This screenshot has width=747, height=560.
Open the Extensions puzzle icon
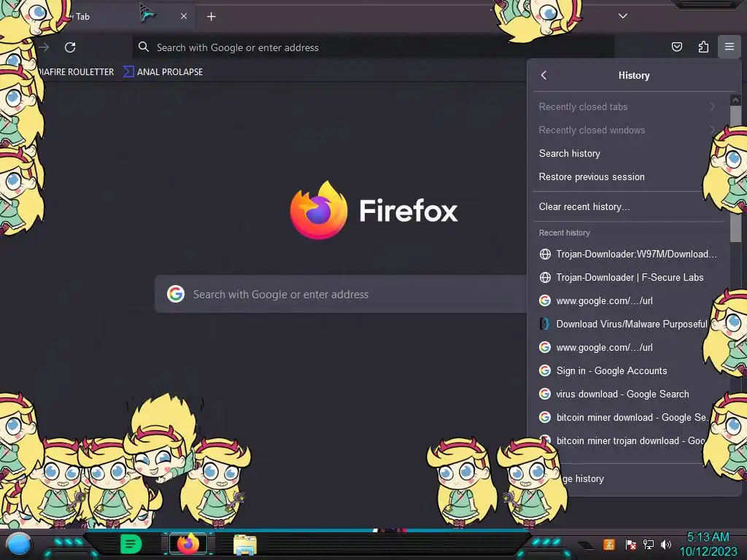[703, 47]
